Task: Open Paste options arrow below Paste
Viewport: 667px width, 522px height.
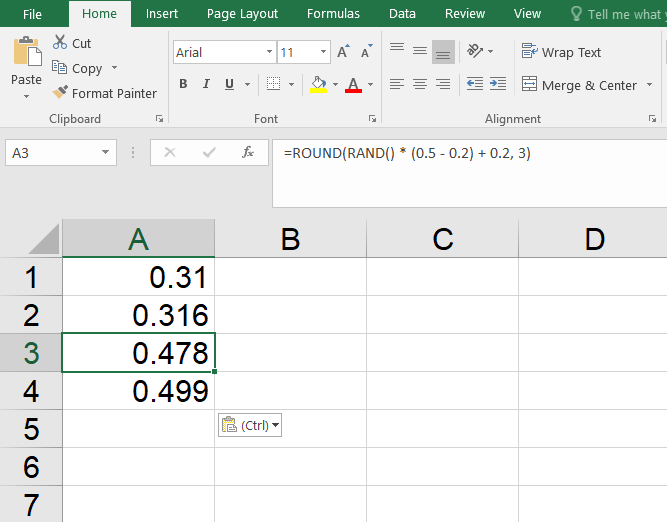Action: (26, 97)
